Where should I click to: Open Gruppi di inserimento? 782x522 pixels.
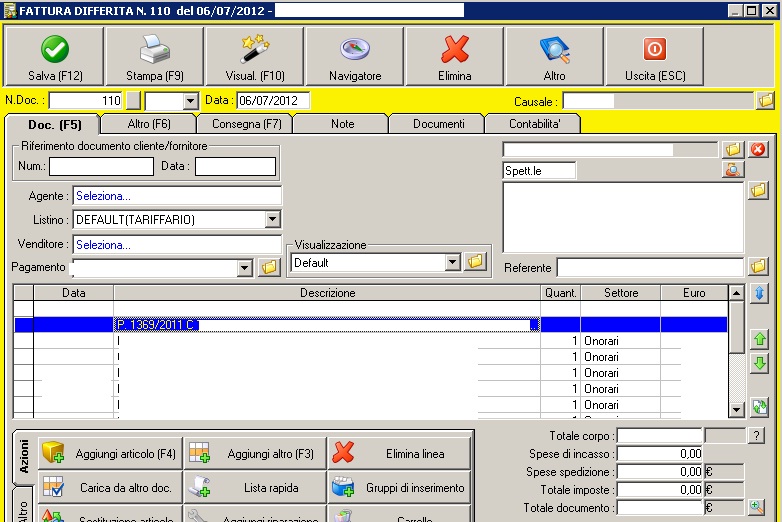pyautogui.click(x=399, y=488)
